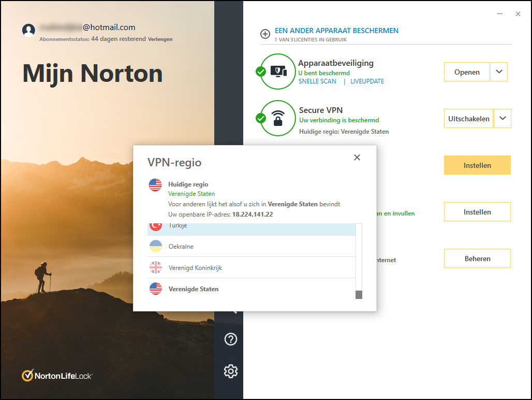The width and height of the screenshot is (532, 400).
Task: Click the '1 VAN 3 LICENTIES IN GEBRUIK' text
Action: pos(311,40)
